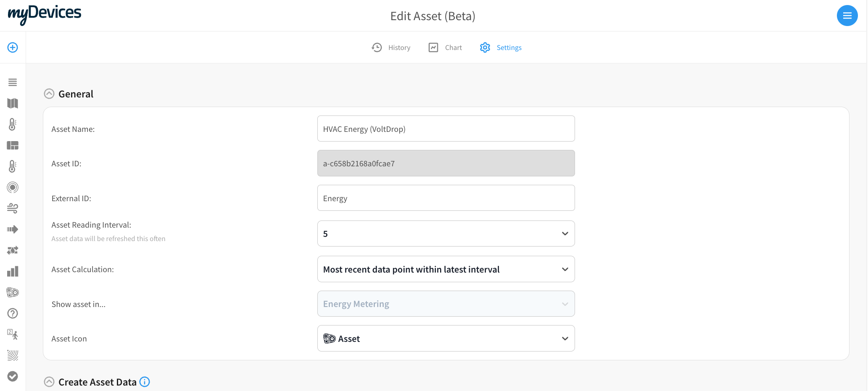Open the Asset Reading Interval dropdown

[446, 234]
